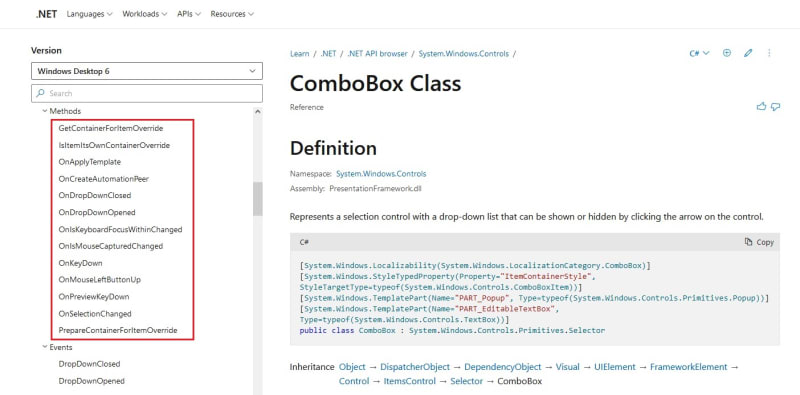Open the Workloads menu
Image resolution: width=800 pixels, height=395 pixels.
[x=144, y=14]
